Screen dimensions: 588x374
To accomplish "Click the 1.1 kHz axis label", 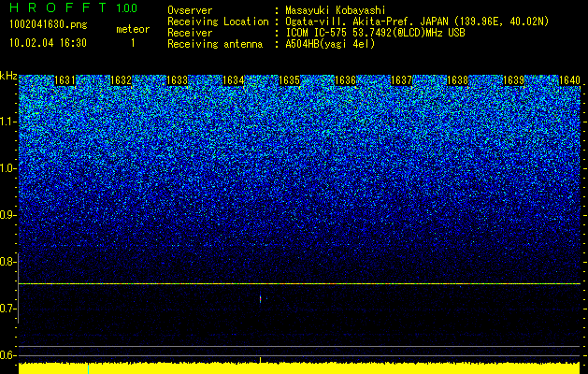I will (x=7, y=122).
